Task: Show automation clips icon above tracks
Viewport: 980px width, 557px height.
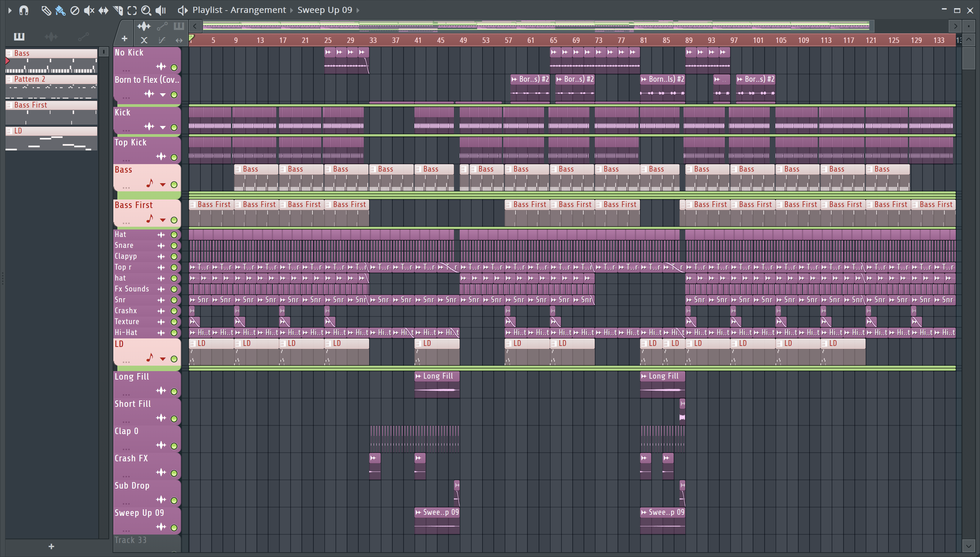Action: tap(162, 26)
